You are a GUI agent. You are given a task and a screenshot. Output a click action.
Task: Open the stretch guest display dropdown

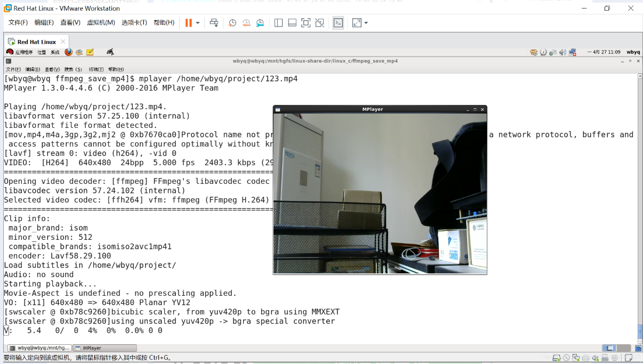pos(366,23)
